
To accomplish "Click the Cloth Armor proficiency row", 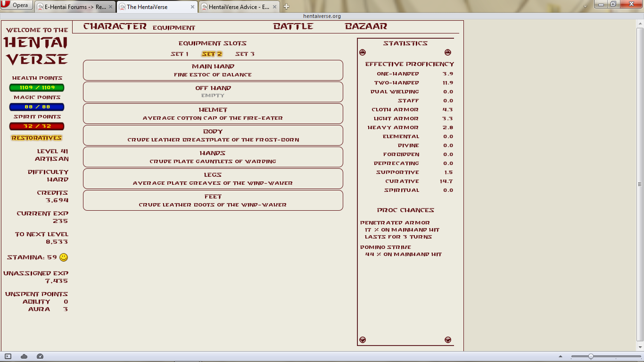I will pyautogui.click(x=413, y=110).
